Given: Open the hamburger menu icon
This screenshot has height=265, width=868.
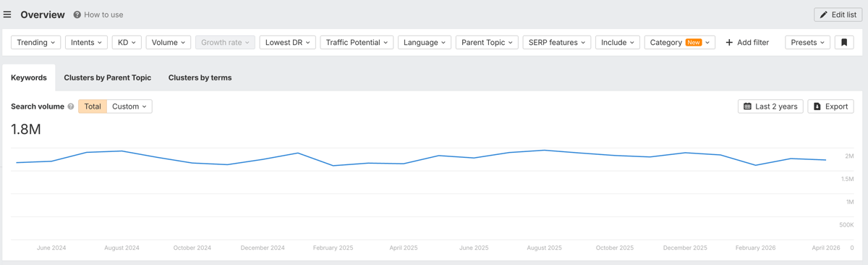Looking at the screenshot, I should click(x=7, y=14).
